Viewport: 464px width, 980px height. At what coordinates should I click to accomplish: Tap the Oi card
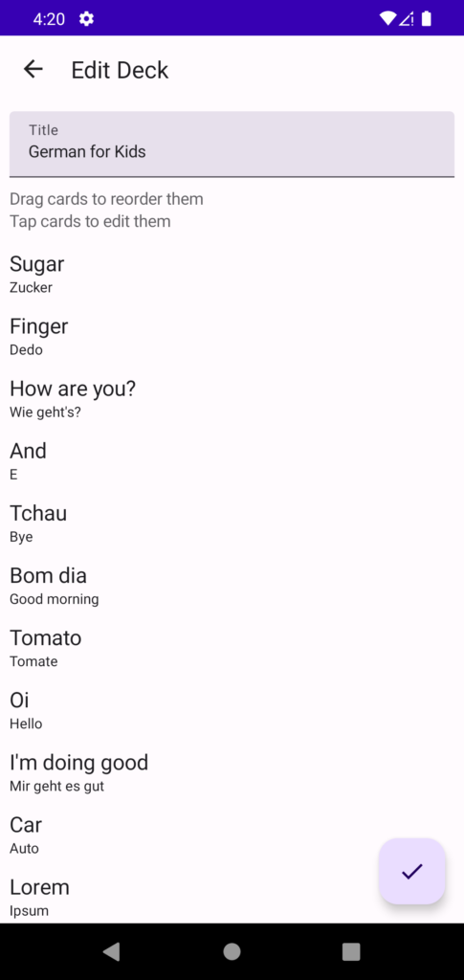click(x=232, y=711)
